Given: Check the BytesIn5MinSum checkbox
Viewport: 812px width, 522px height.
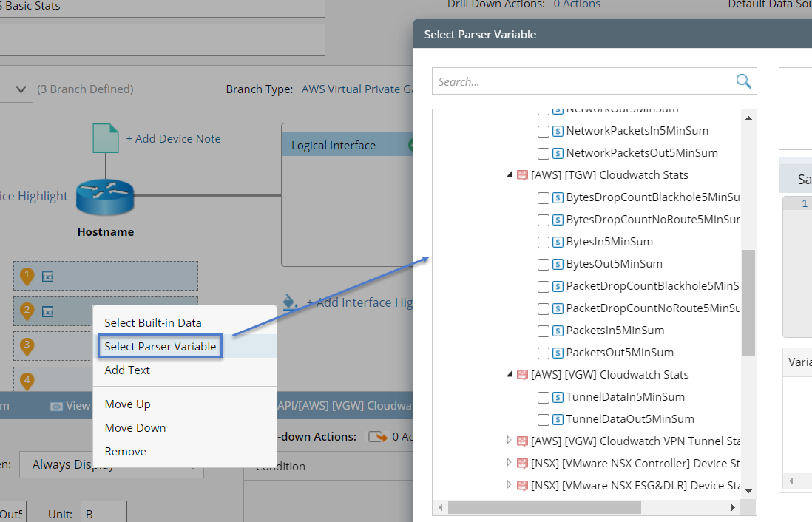Looking at the screenshot, I should pyautogui.click(x=544, y=243).
